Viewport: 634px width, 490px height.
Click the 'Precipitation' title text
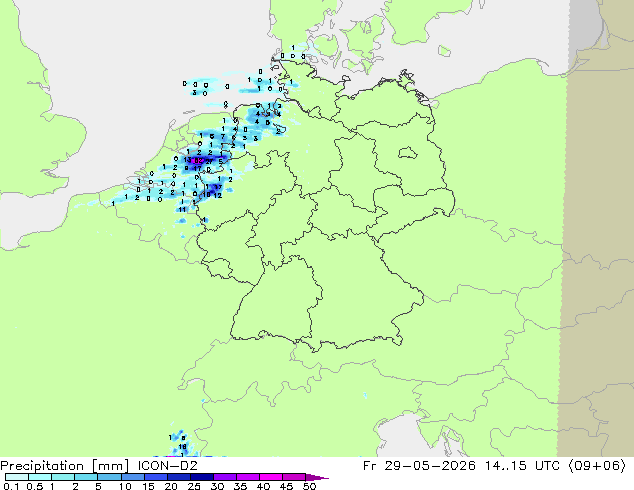coord(42,466)
